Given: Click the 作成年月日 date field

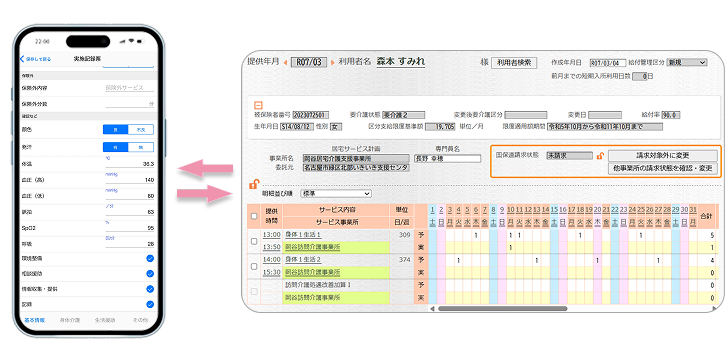Looking at the screenshot, I should pos(608,63).
